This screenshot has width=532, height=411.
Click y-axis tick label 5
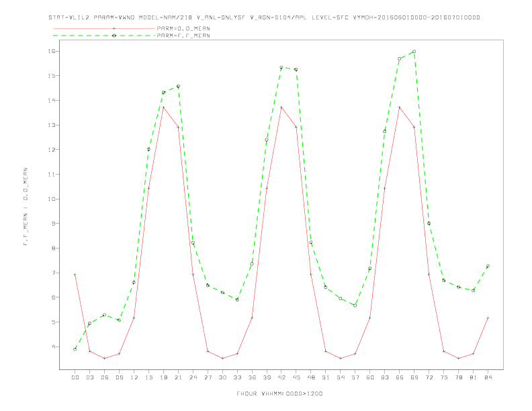click(x=54, y=322)
